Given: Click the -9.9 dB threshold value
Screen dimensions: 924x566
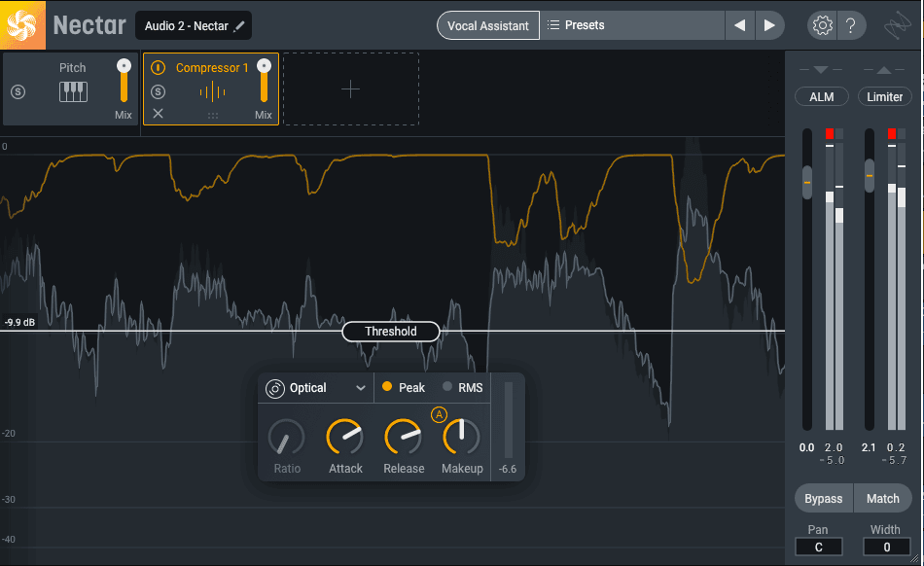Looking at the screenshot, I should tap(20, 322).
